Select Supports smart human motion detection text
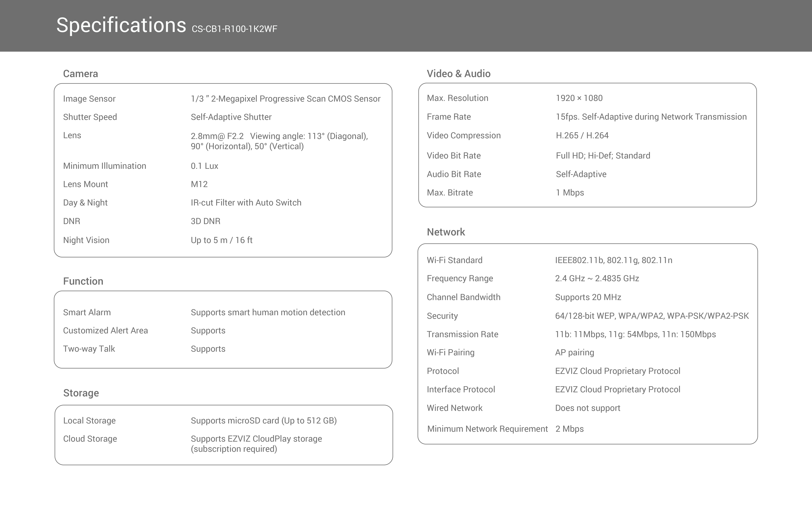 point(268,313)
